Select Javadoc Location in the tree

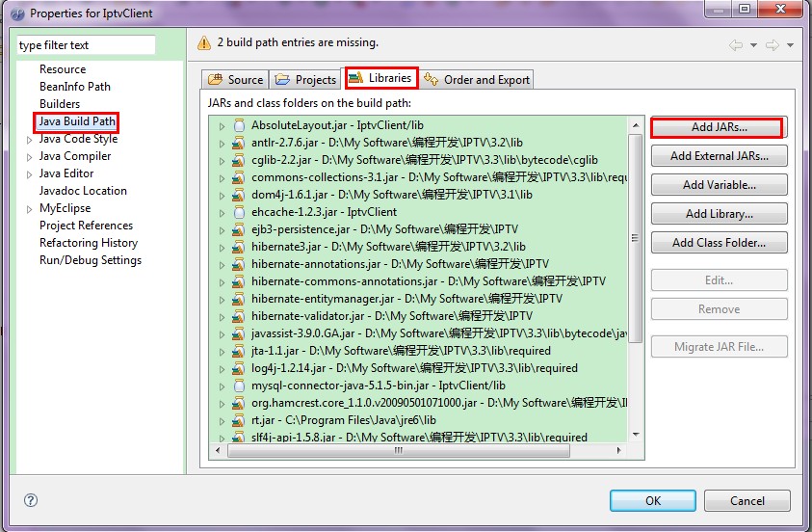click(83, 191)
